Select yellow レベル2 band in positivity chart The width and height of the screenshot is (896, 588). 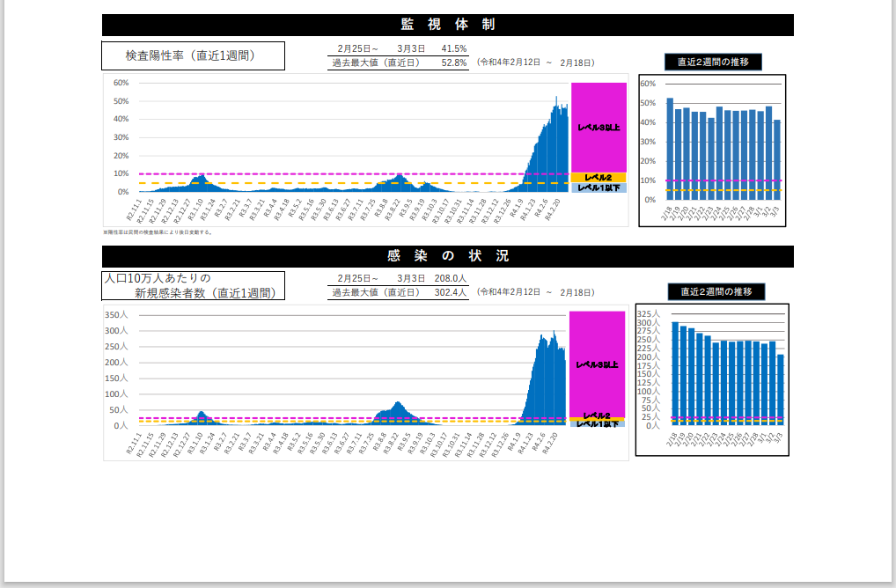click(x=599, y=178)
